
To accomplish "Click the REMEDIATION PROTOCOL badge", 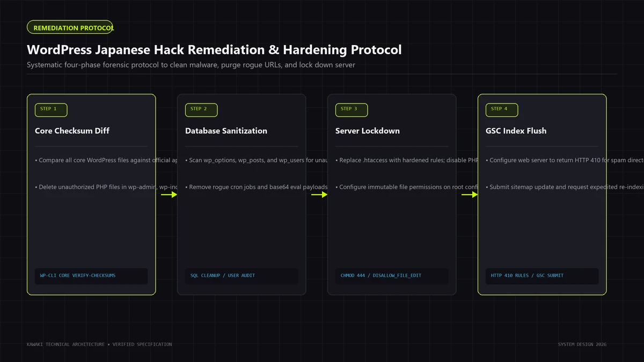I will [70, 27].
